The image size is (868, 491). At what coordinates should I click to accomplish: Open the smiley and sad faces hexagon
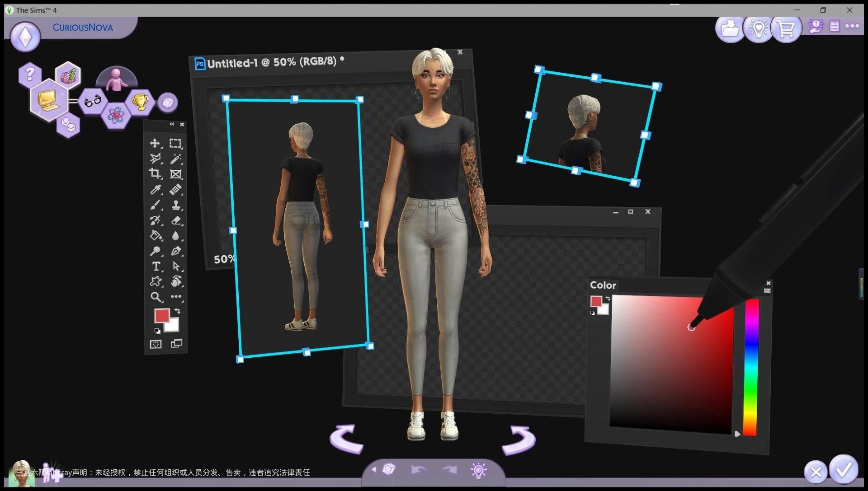[x=68, y=125]
